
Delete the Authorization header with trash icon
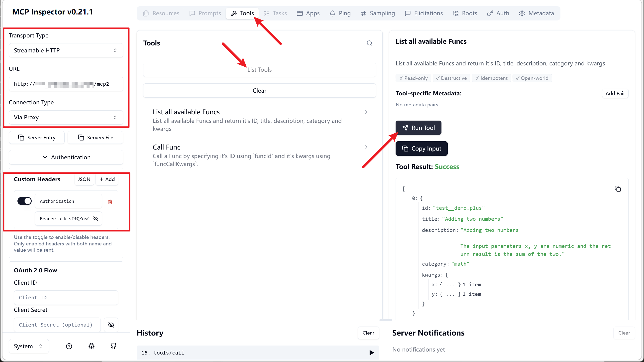click(110, 202)
